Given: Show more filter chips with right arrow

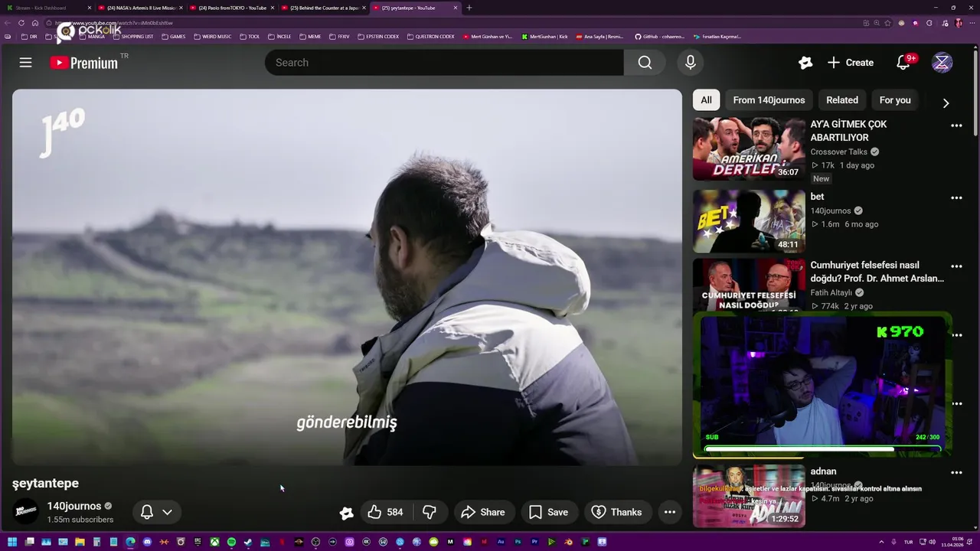Looking at the screenshot, I should tap(946, 103).
